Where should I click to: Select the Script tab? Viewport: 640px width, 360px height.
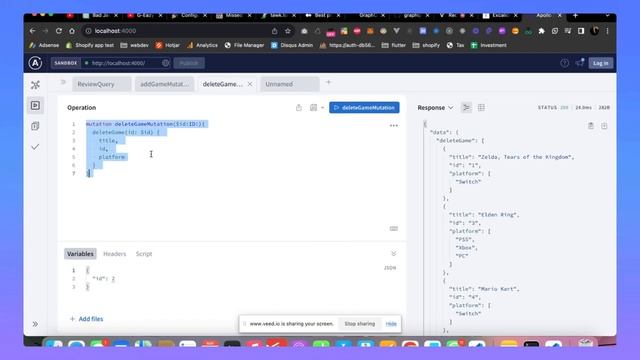(144, 254)
